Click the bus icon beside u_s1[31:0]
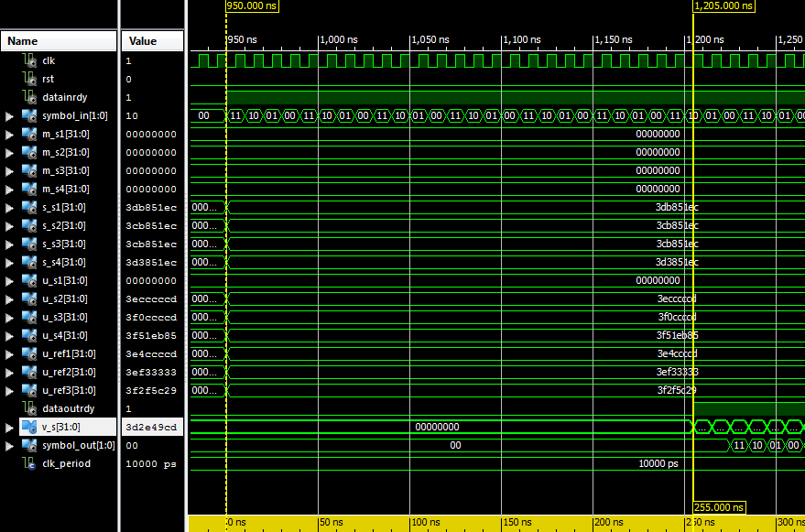The height and width of the screenshot is (532, 805). tap(30, 281)
